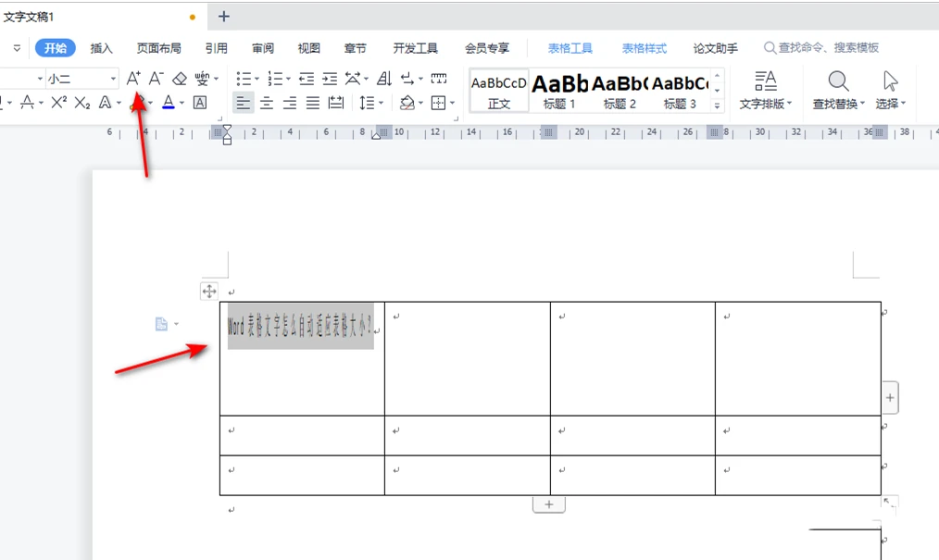Screen dimensions: 939x560
Task: Click the text effects outlined A icon
Action: coord(105,103)
